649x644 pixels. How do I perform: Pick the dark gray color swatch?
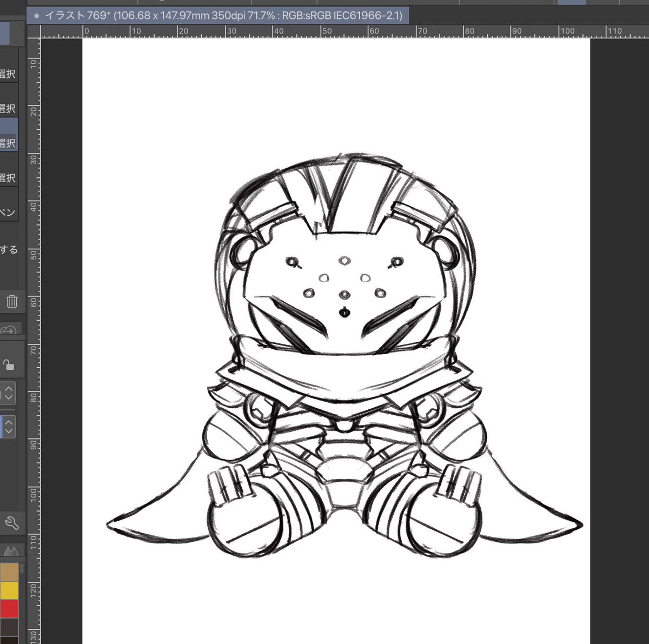click(9, 626)
